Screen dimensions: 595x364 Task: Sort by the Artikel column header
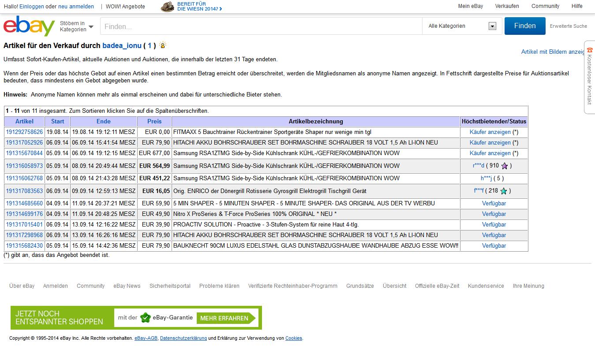coord(24,121)
